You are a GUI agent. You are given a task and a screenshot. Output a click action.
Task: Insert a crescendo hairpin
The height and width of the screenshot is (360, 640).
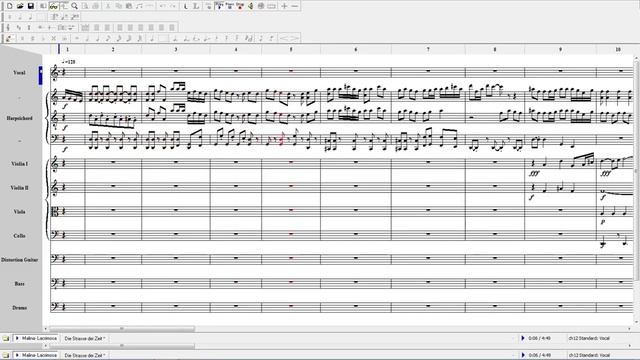pos(284,38)
